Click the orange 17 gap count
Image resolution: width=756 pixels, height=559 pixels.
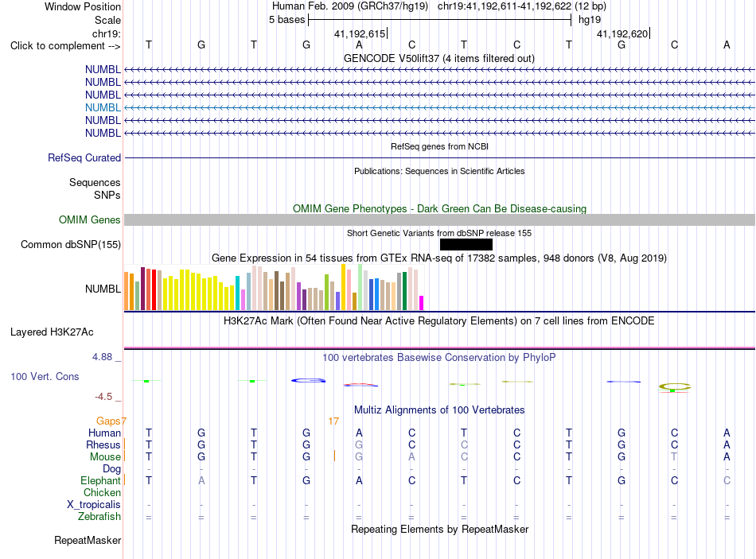tap(333, 421)
